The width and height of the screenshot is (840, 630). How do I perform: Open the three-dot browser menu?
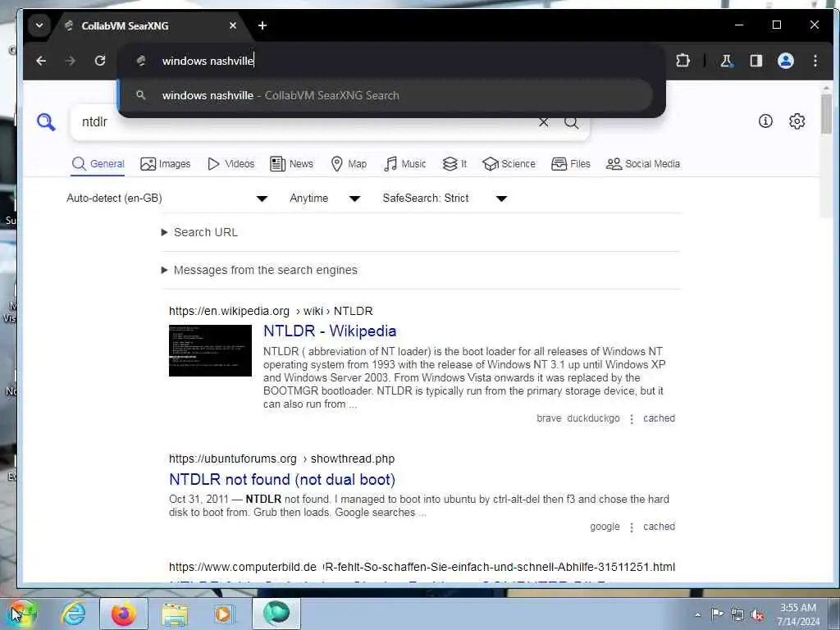coord(815,61)
